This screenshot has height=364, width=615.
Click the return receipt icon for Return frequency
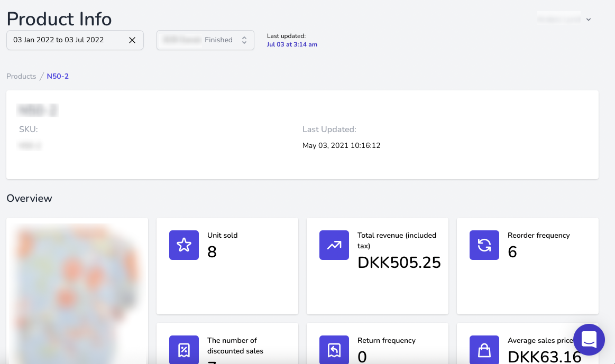[x=334, y=350]
